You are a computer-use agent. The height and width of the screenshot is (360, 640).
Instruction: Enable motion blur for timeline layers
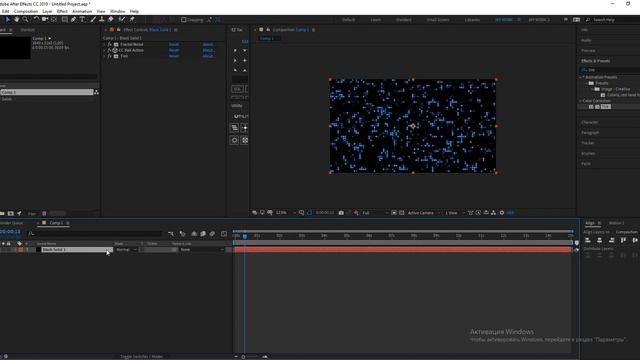(x=212, y=233)
